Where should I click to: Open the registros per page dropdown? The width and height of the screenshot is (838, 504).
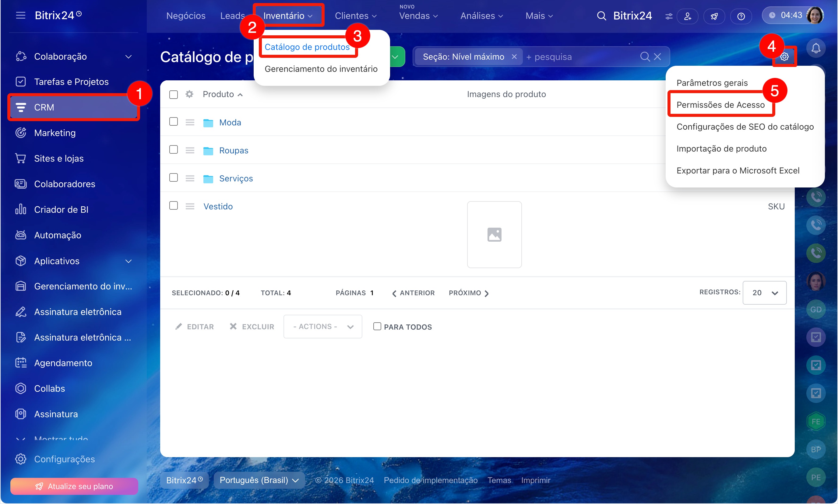pos(764,293)
